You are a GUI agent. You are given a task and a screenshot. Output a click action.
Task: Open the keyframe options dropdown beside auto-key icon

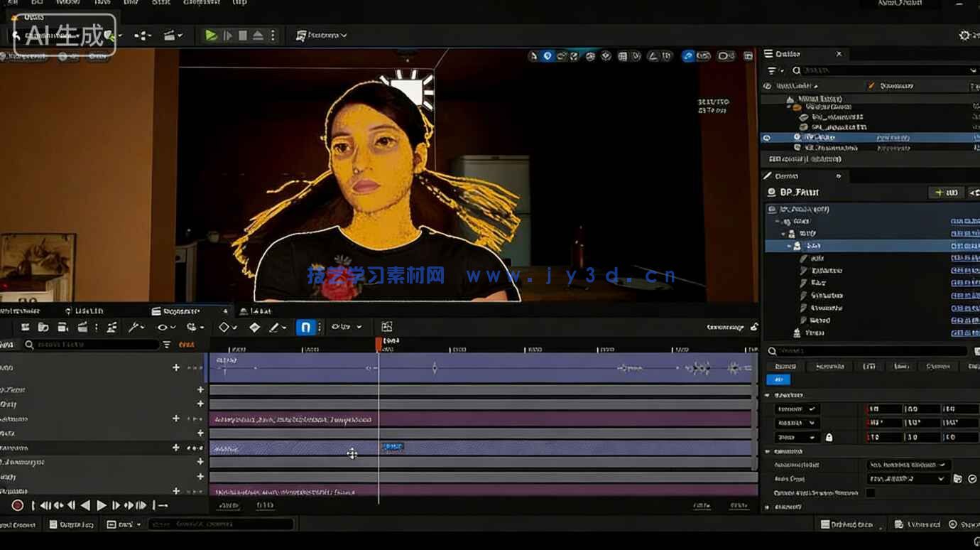click(320, 327)
